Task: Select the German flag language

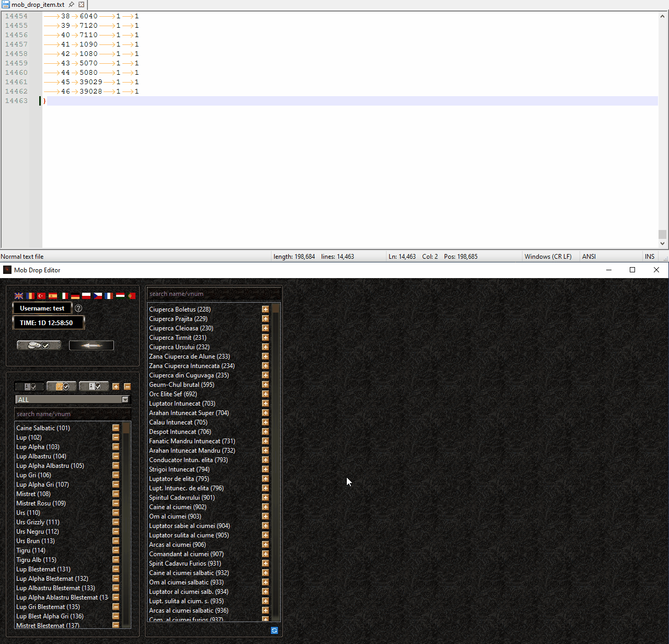Action: 75,296
